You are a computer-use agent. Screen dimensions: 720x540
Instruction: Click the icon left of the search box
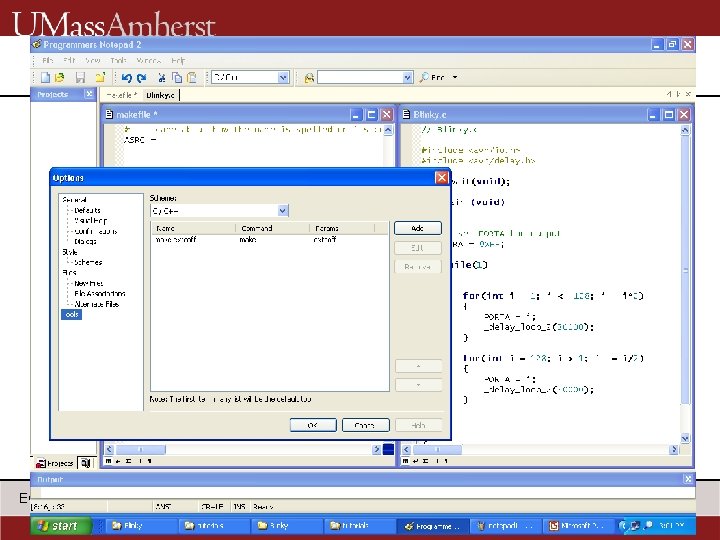(309, 78)
